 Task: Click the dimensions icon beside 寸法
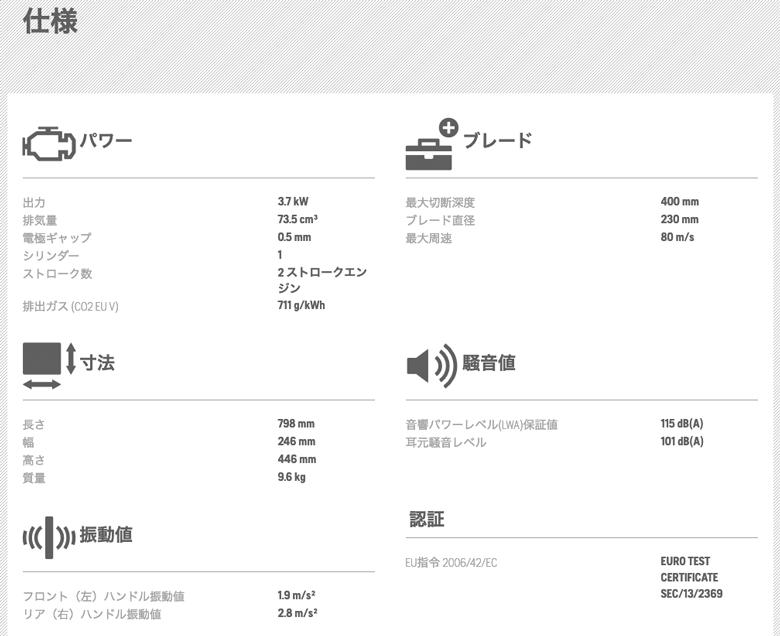49,365
